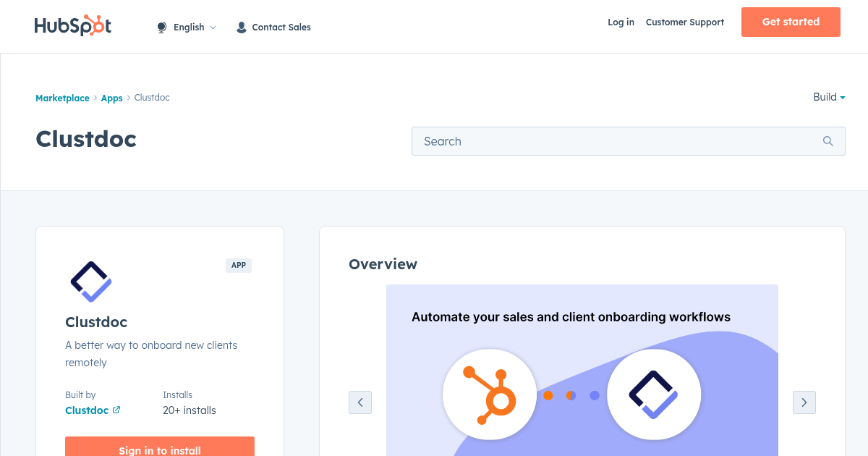This screenshot has width=868, height=456.
Task: Click the globe language icon
Action: pos(162,28)
